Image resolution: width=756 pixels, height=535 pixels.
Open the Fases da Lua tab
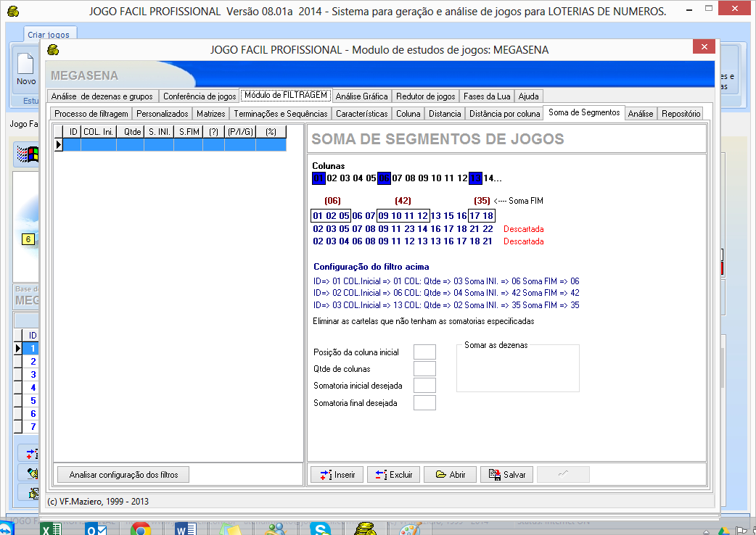tap(487, 96)
